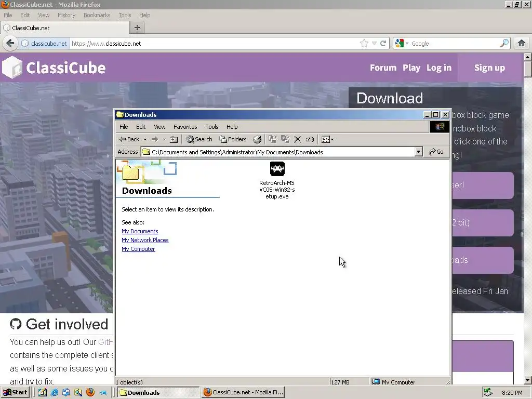Click the Move To icon in Explorer
This screenshot has width=532, height=399.
[x=272, y=139]
